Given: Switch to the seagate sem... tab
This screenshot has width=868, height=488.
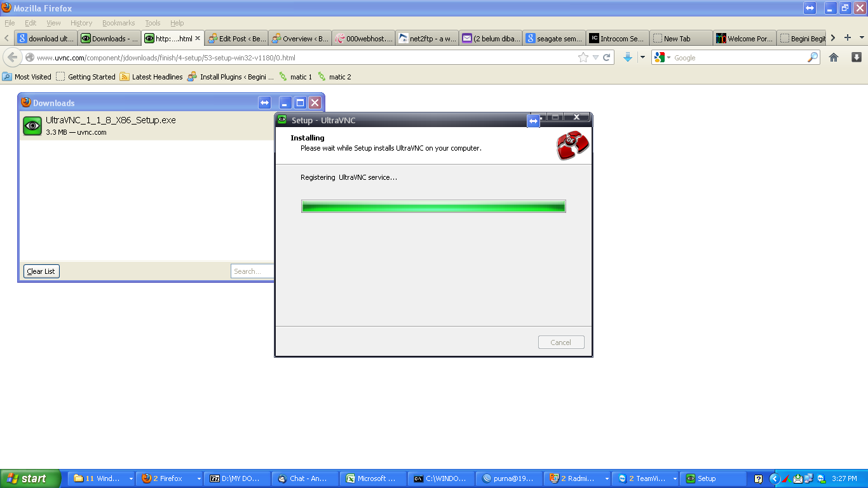Looking at the screenshot, I should click(555, 38).
